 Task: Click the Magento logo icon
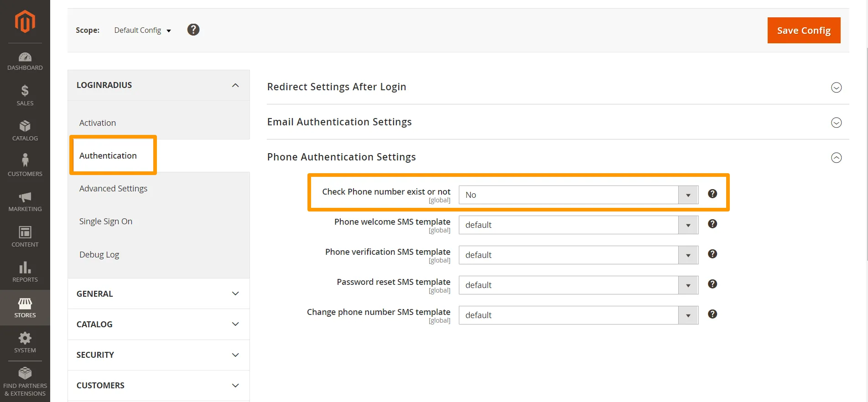[25, 21]
